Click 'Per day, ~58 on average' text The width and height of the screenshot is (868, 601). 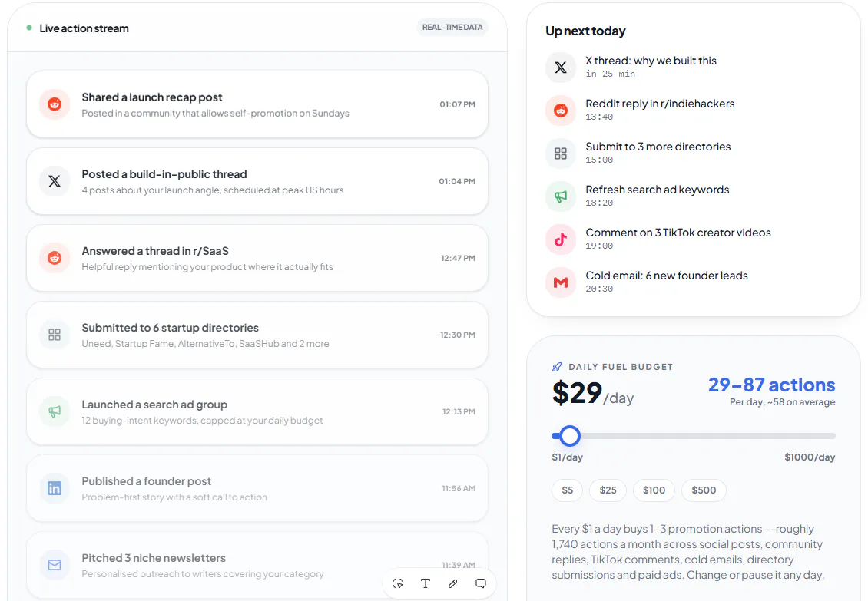coord(782,402)
